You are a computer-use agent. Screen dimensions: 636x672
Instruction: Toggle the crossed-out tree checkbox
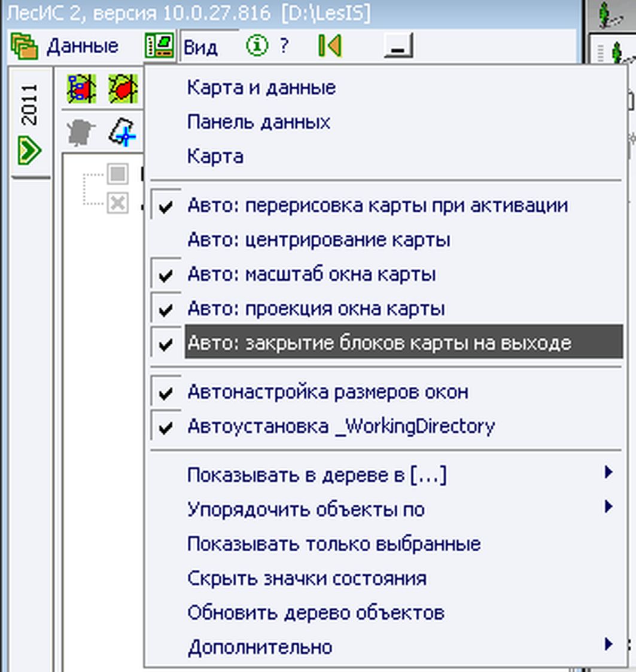[x=117, y=203]
